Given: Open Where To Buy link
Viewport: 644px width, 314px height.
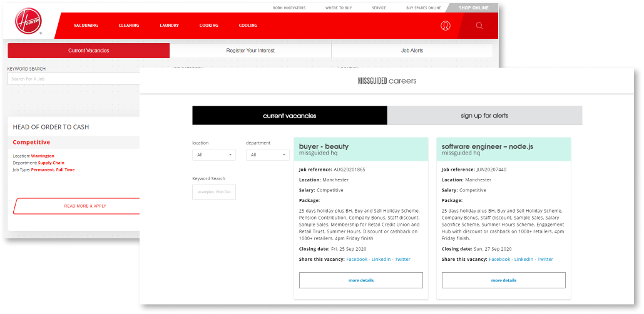Looking at the screenshot, I should tap(339, 8).
